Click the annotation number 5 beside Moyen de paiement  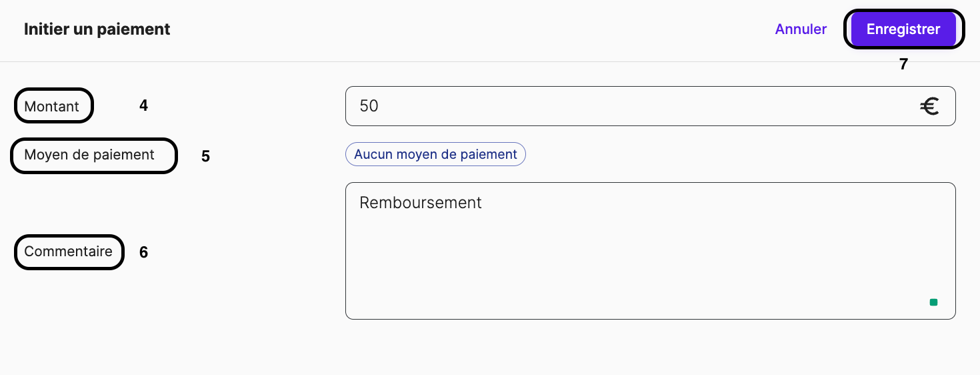[205, 156]
